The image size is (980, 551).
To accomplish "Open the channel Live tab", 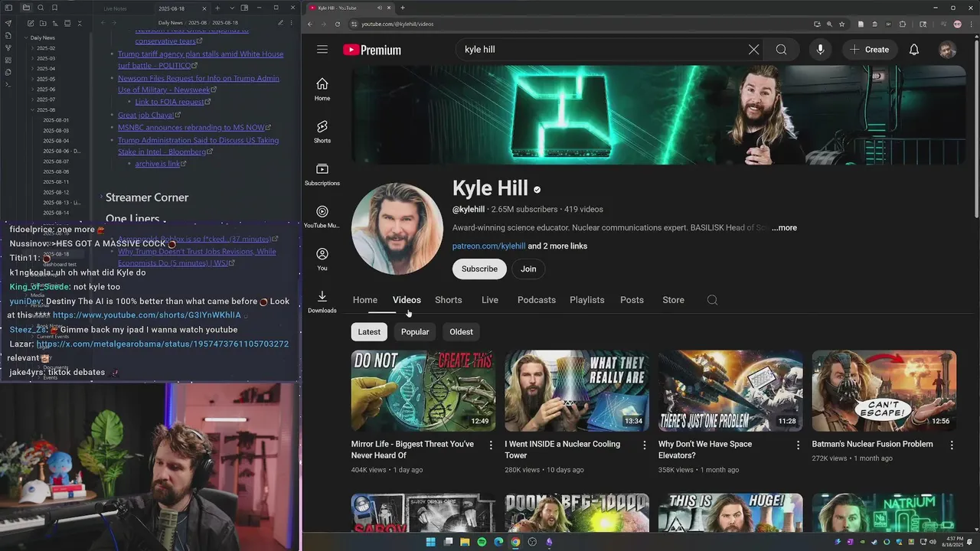I will coord(490,300).
